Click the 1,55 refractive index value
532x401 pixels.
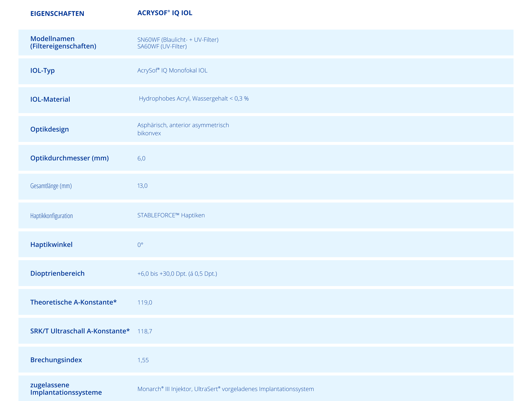143,360
